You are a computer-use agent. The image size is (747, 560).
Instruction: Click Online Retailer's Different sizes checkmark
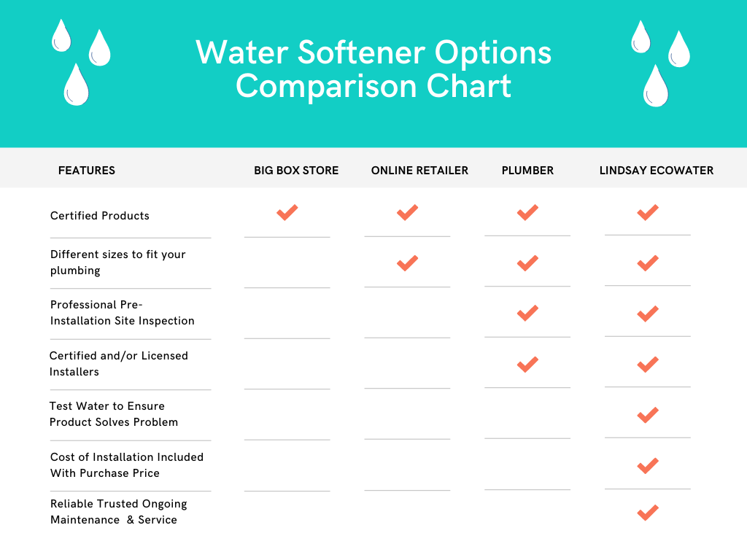(407, 262)
